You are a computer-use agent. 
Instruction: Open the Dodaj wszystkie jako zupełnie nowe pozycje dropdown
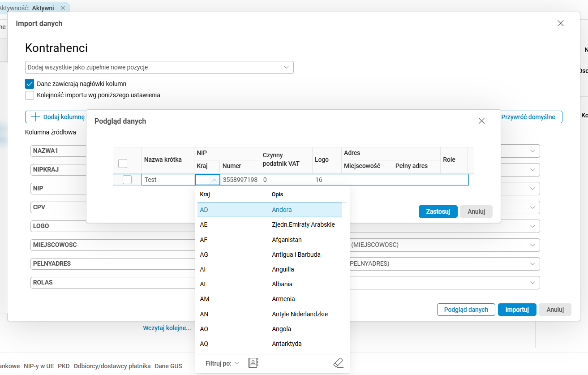coord(159,67)
